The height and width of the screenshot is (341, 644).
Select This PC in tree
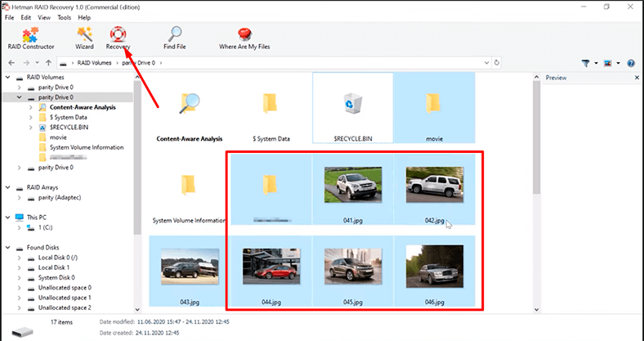37,218
